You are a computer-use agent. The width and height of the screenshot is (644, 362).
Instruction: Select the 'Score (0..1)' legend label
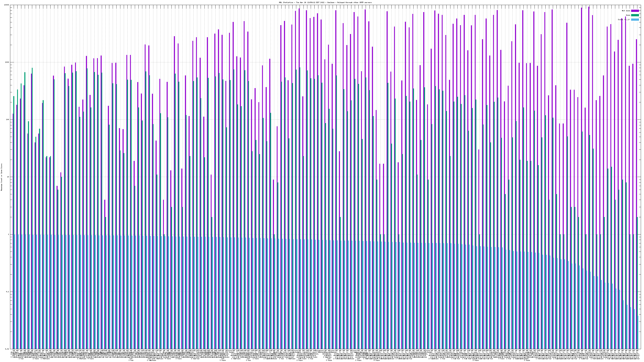pyautogui.click(x=624, y=20)
